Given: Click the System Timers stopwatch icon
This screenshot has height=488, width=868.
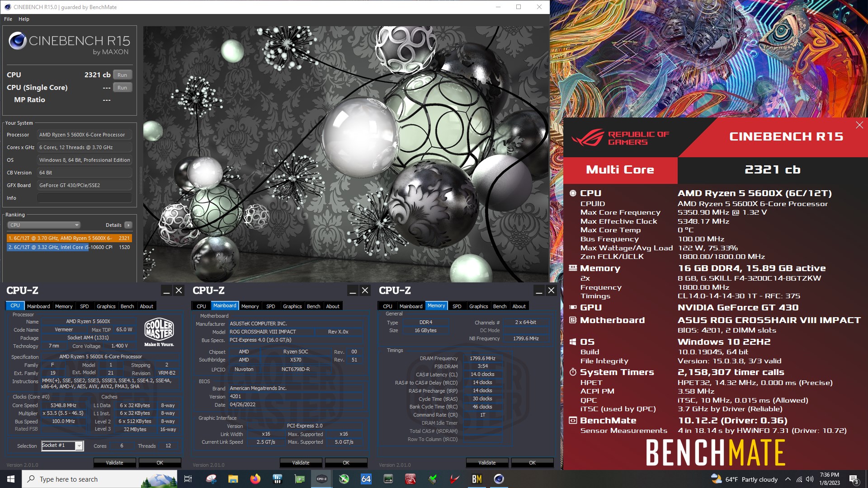Looking at the screenshot, I should (573, 372).
